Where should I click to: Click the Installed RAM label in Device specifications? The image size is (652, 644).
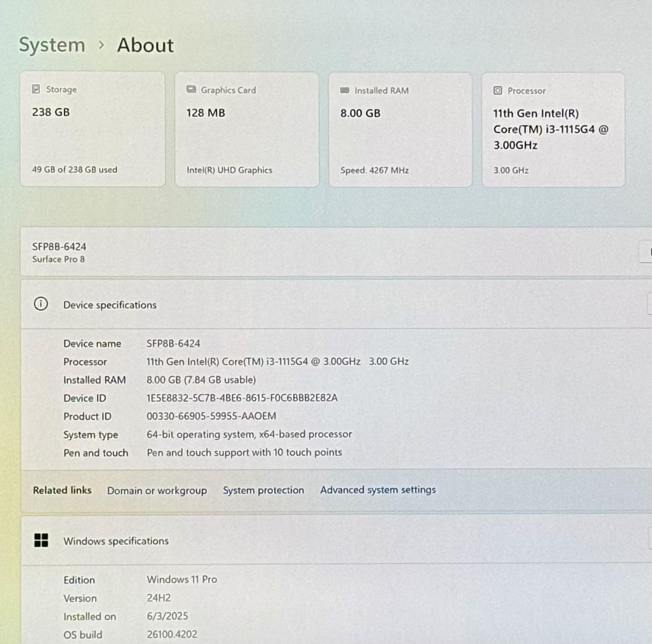94,380
